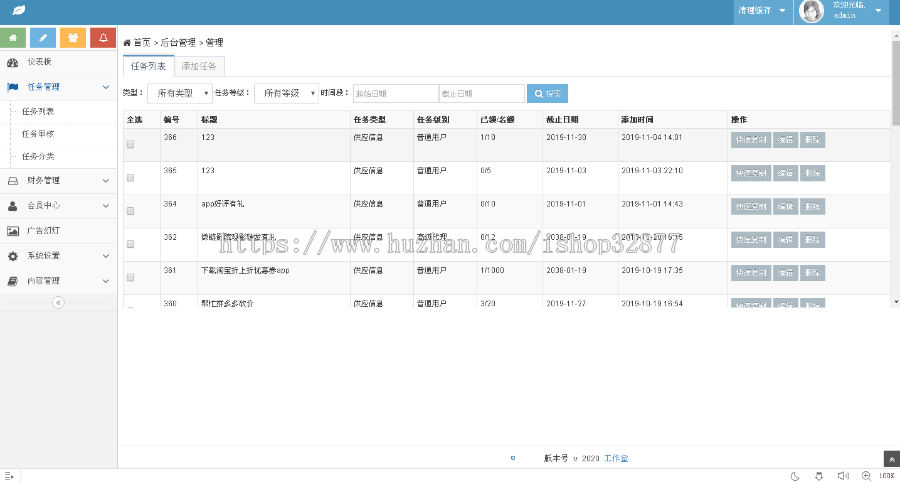
Task: Click the leaf logo in the header
Action: (19, 10)
